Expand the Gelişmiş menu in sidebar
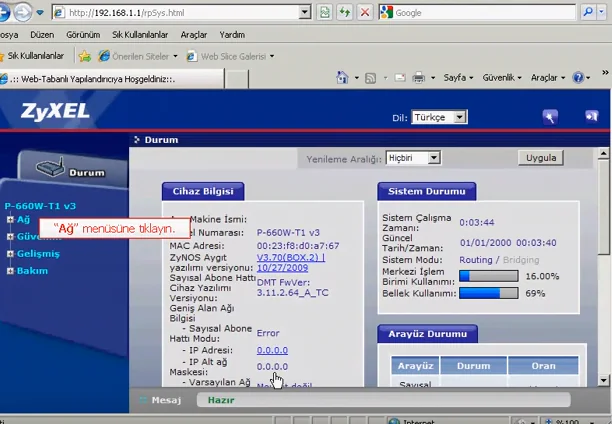 click(x=10, y=254)
